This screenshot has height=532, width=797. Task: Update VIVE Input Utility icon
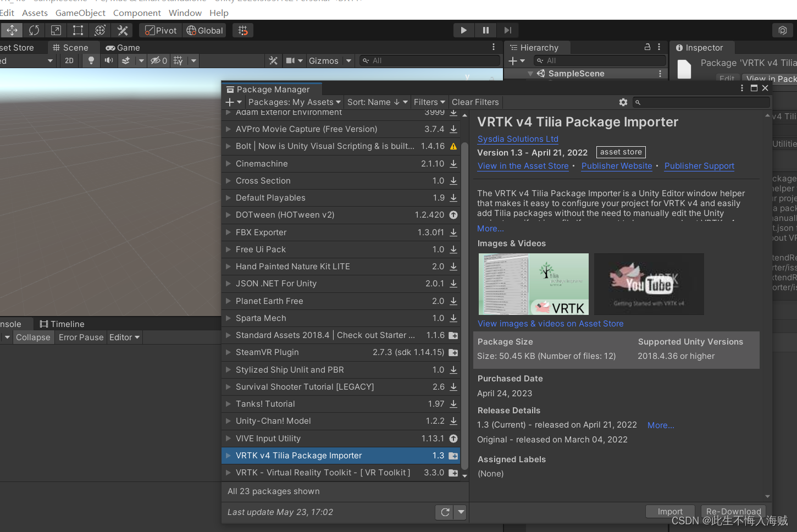pyautogui.click(x=453, y=439)
